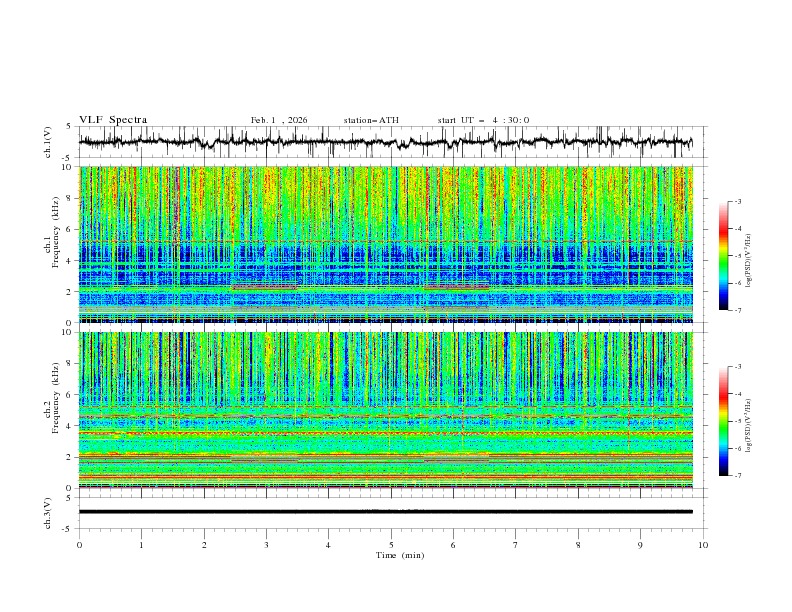Select the "ch.3(V)" waveform axis label
This screenshot has height=612, width=792.
pos(48,511)
